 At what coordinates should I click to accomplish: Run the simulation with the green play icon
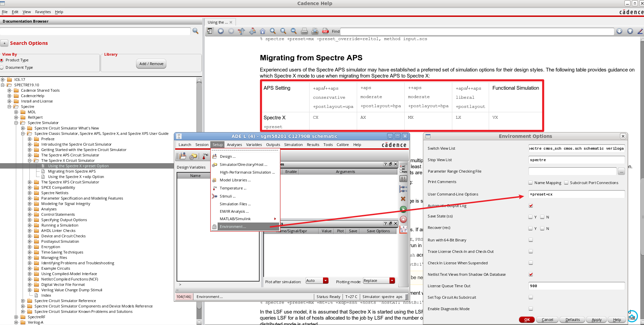[x=403, y=209]
